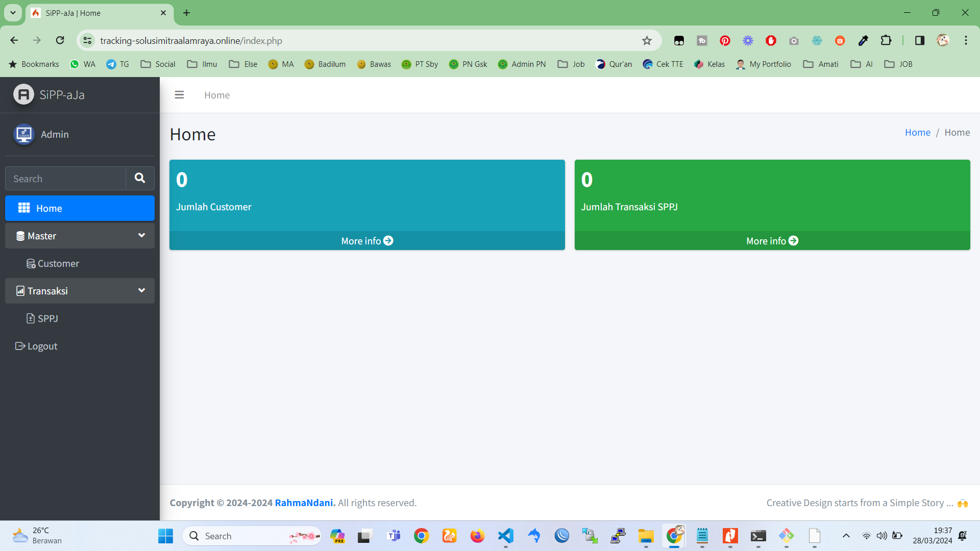Open Visual Studio Code from taskbar
The height and width of the screenshot is (551, 980).
coord(505,536)
